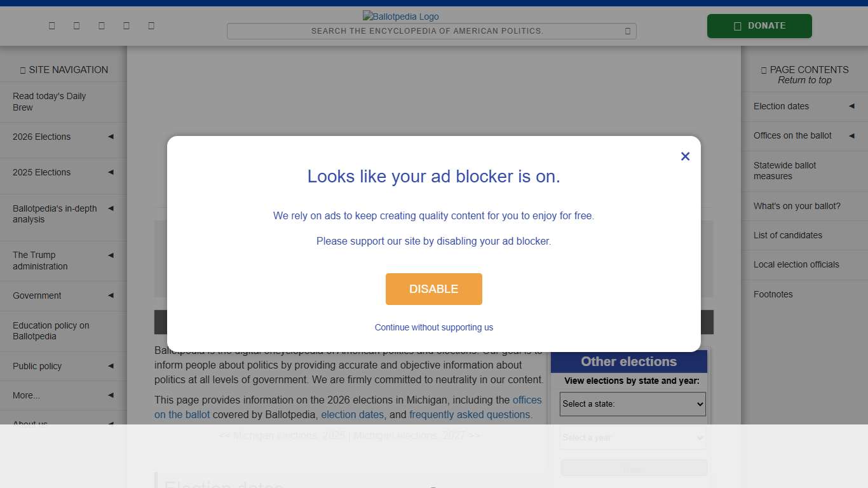This screenshot has width=868, height=488.
Task: Expand Election dates arrow in page contents
Action: (851, 106)
